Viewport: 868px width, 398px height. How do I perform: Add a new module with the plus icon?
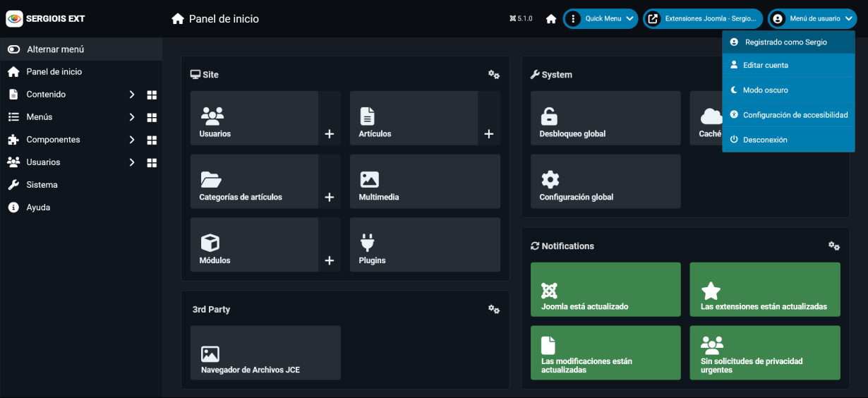[x=330, y=261]
